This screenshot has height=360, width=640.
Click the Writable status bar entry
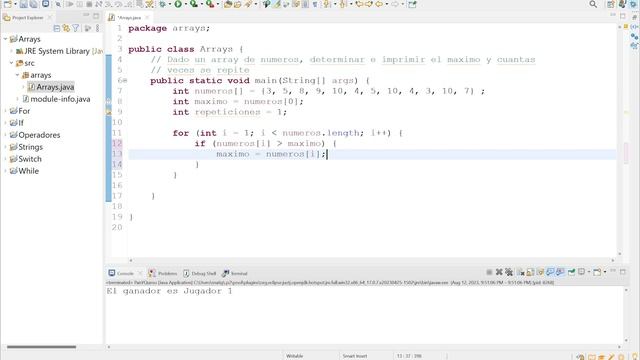tap(294, 356)
